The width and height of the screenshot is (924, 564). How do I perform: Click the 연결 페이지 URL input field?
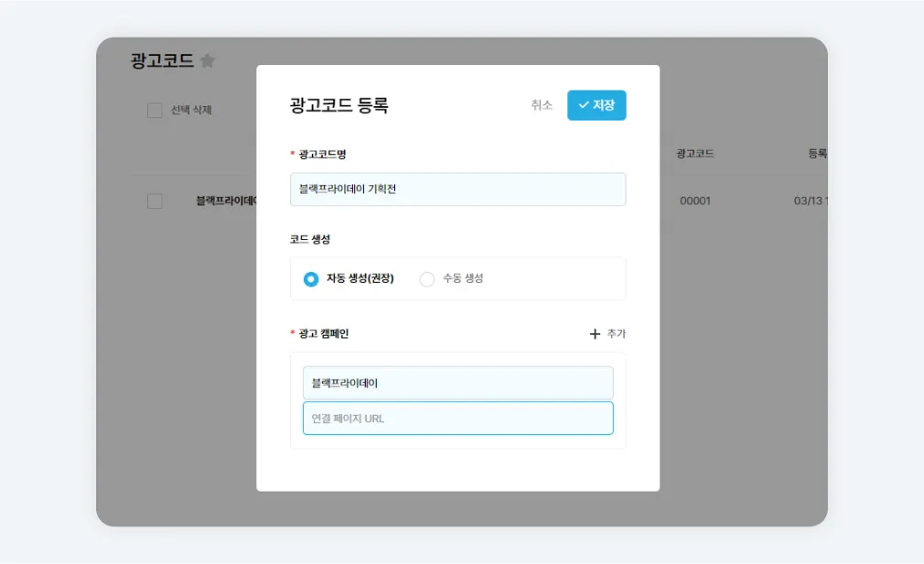pos(457,418)
